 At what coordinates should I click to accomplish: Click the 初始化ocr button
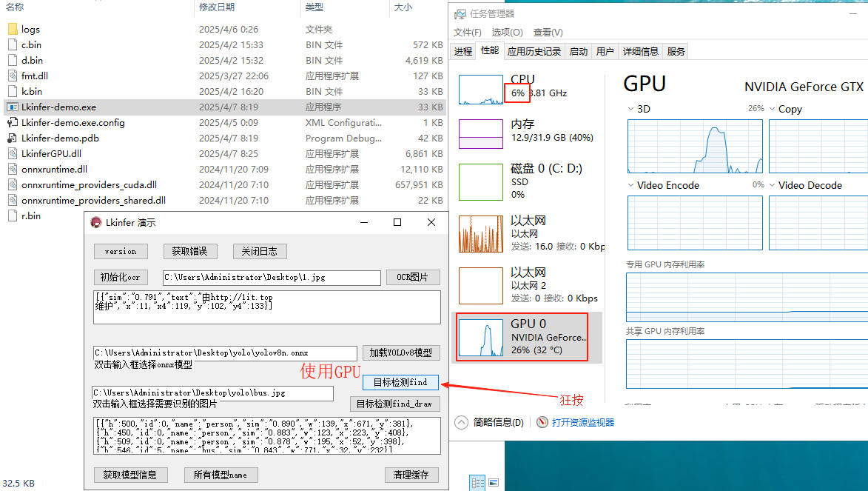tap(121, 277)
